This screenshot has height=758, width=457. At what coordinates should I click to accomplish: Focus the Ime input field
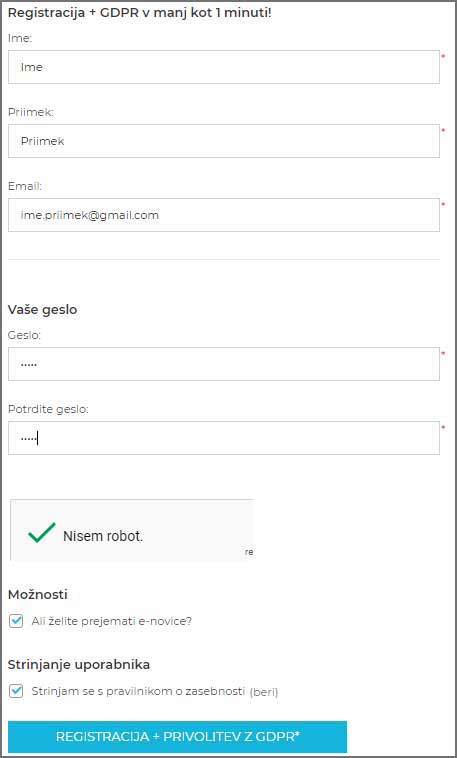pyautogui.click(x=224, y=67)
